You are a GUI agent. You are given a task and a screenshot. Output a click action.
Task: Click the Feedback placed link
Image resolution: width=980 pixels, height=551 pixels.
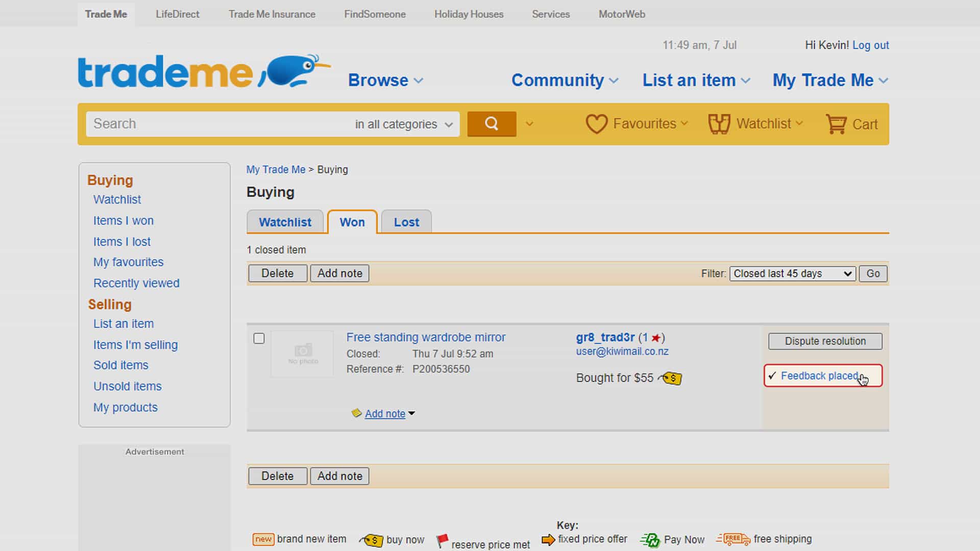[x=819, y=376]
